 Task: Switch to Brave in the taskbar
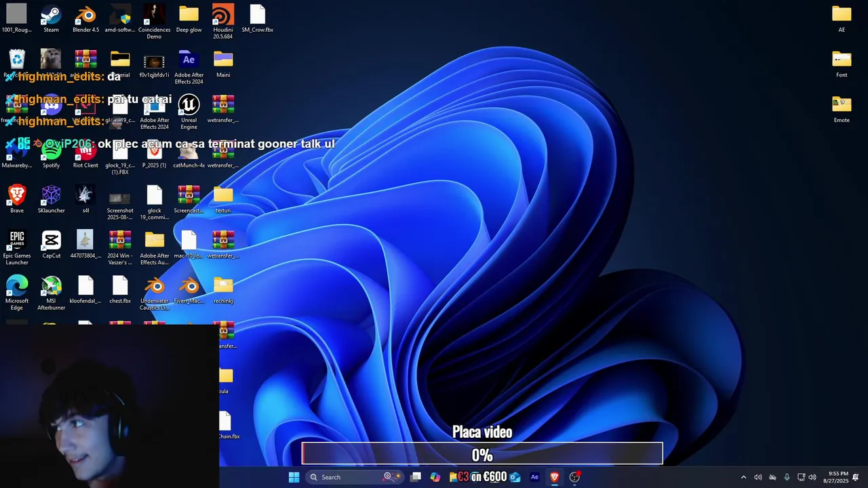554,477
